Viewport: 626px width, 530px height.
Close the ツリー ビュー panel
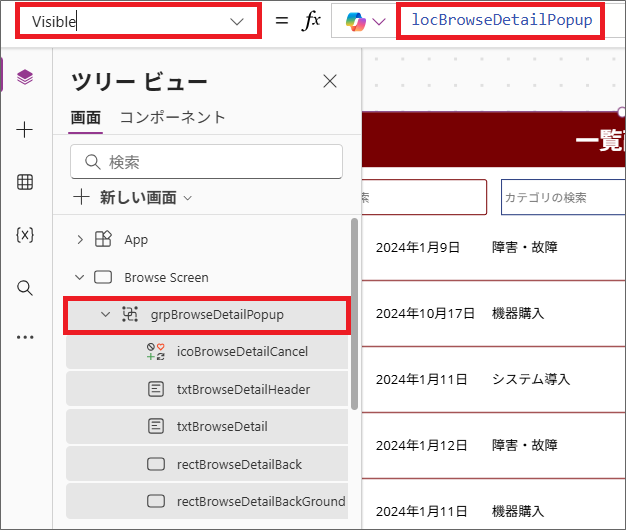[329, 82]
